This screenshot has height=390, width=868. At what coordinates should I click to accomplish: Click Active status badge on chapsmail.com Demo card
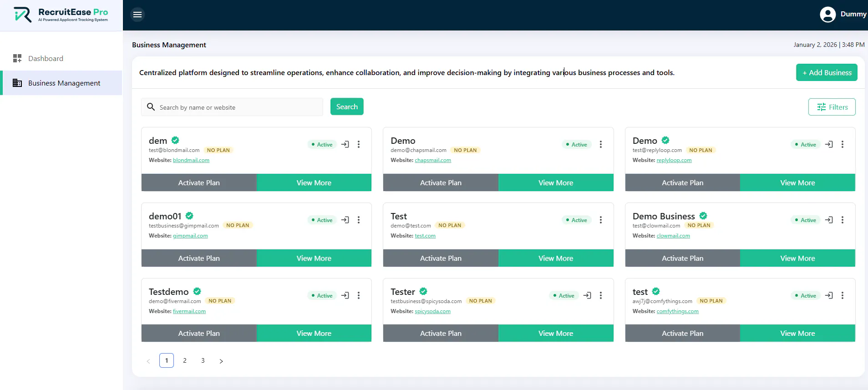[576, 144]
